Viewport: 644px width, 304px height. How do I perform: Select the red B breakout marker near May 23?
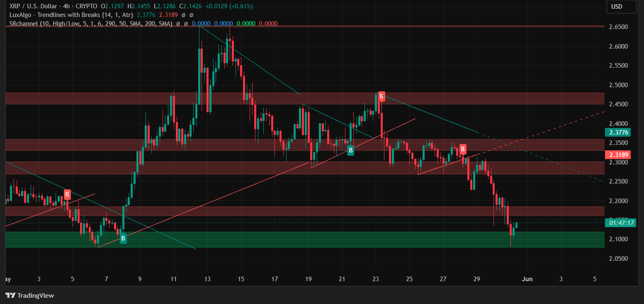(x=381, y=96)
